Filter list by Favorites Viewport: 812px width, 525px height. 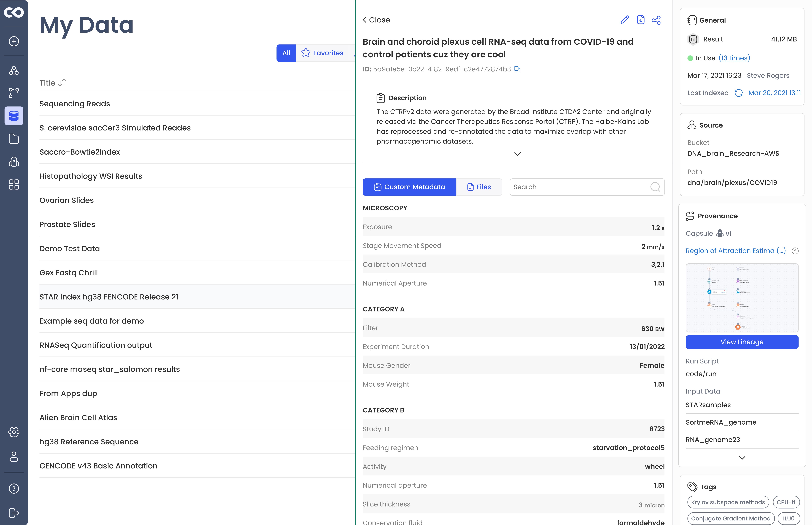[x=322, y=53]
